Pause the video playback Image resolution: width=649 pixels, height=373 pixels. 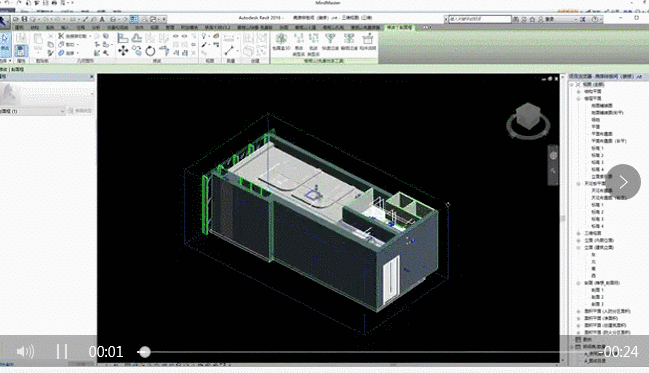62,351
